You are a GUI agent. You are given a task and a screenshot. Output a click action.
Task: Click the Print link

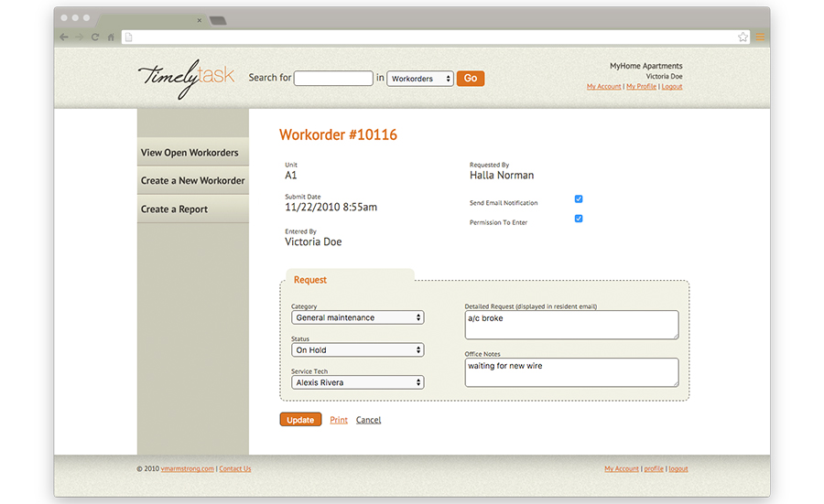coord(339,420)
